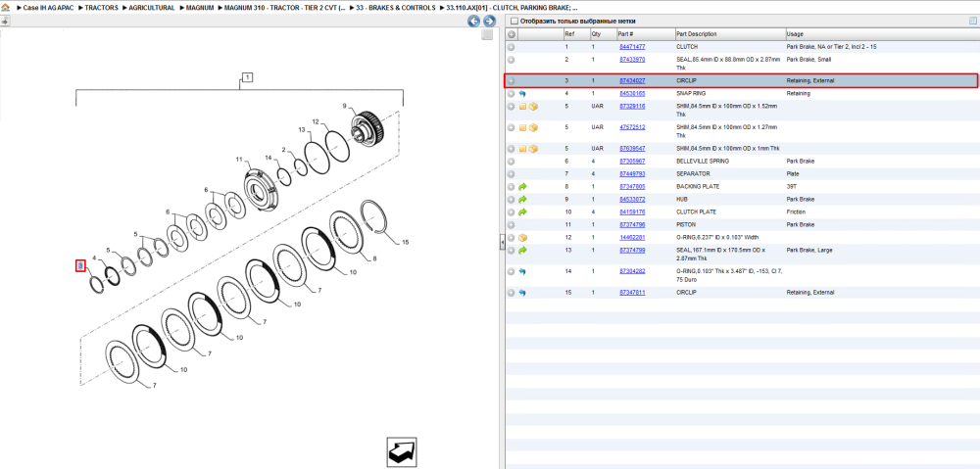
Task: Click box icon for shim 47572512
Action: click(534, 127)
